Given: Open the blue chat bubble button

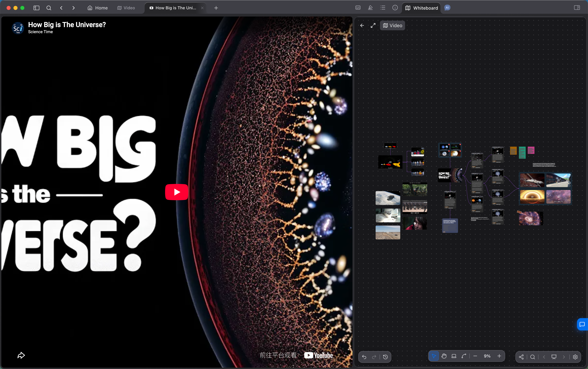Looking at the screenshot, I should tap(582, 324).
